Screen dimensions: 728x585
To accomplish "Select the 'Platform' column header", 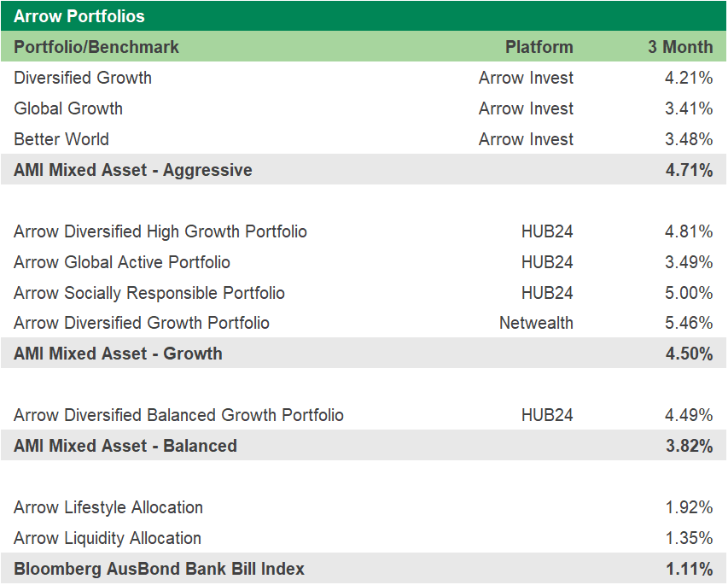I will click(x=539, y=47).
